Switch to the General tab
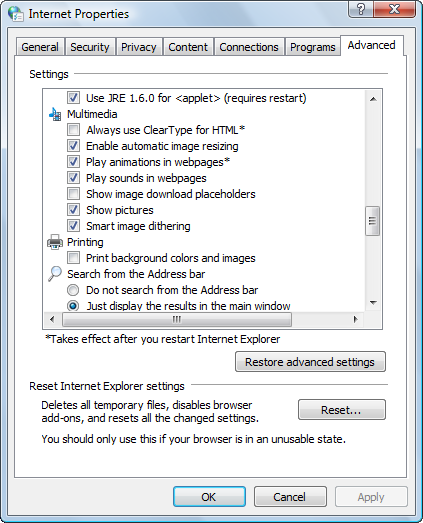 coord(40,47)
